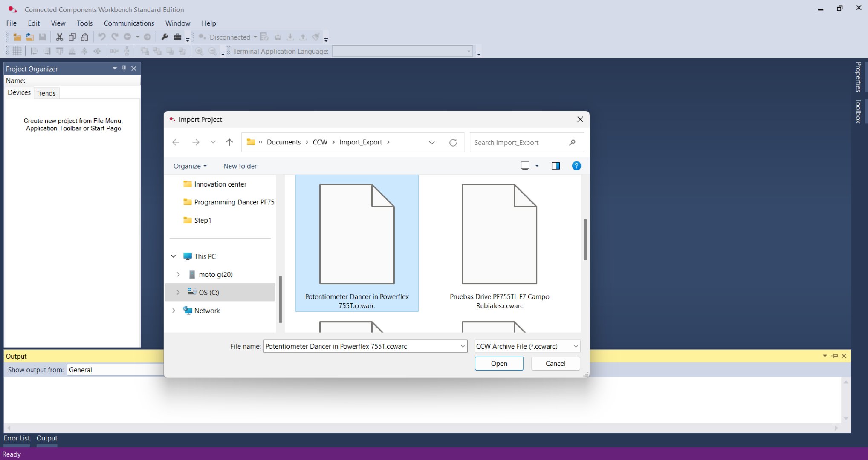868x460 pixels.
Task: Open the Tools menu
Action: click(x=84, y=23)
